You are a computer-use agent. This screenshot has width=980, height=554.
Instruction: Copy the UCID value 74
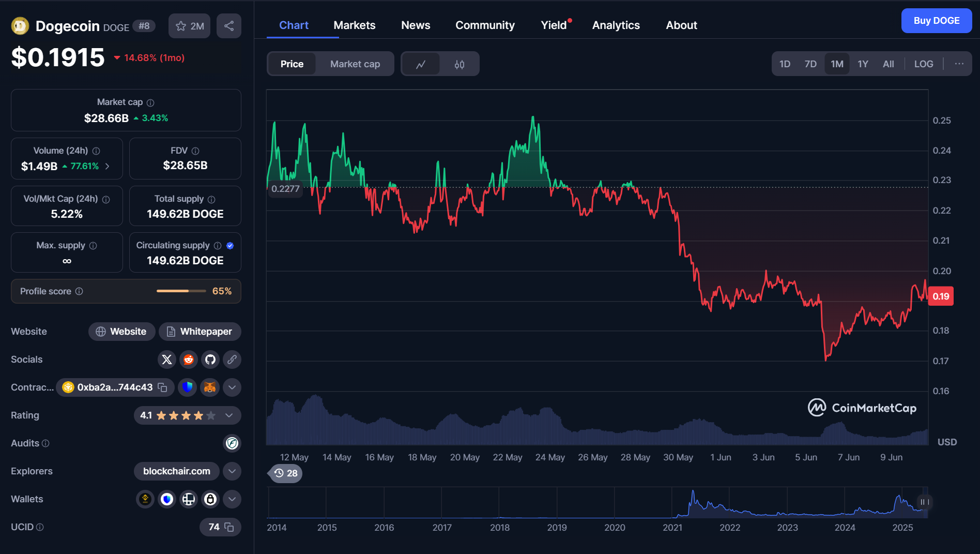pyautogui.click(x=229, y=527)
